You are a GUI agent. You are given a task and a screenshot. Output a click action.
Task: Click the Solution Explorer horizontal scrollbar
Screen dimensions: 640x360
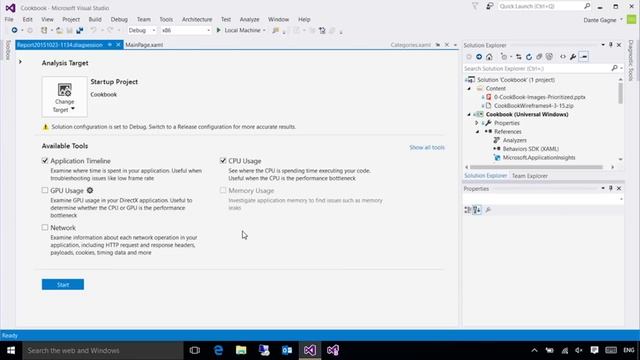(x=536, y=167)
